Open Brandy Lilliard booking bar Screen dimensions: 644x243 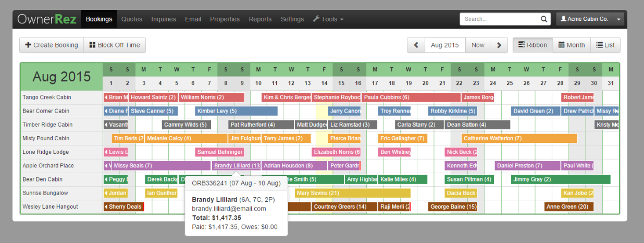237,166
